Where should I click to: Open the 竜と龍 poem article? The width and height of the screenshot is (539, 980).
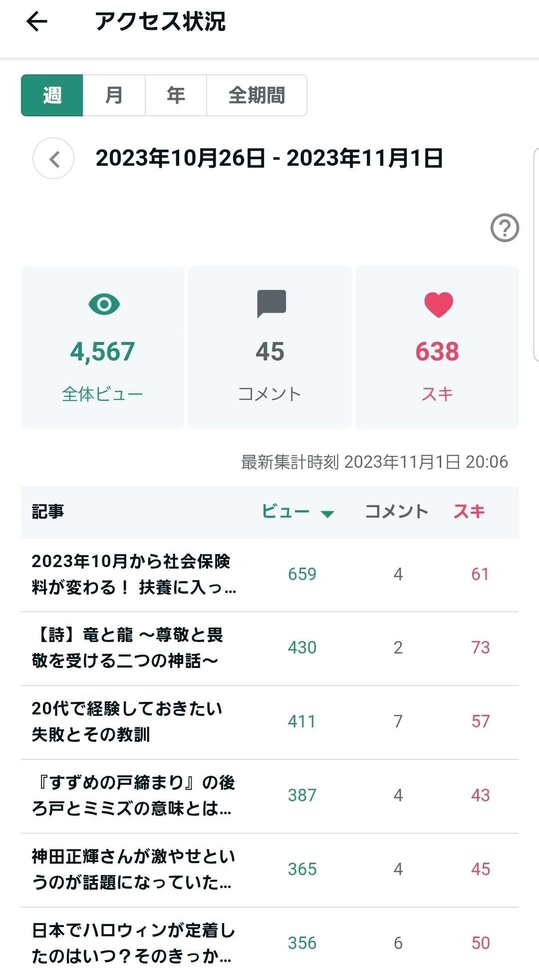[270, 648]
